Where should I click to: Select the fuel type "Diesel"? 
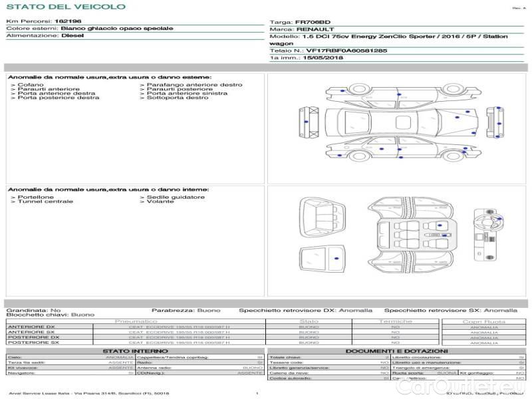tap(72, 35)
